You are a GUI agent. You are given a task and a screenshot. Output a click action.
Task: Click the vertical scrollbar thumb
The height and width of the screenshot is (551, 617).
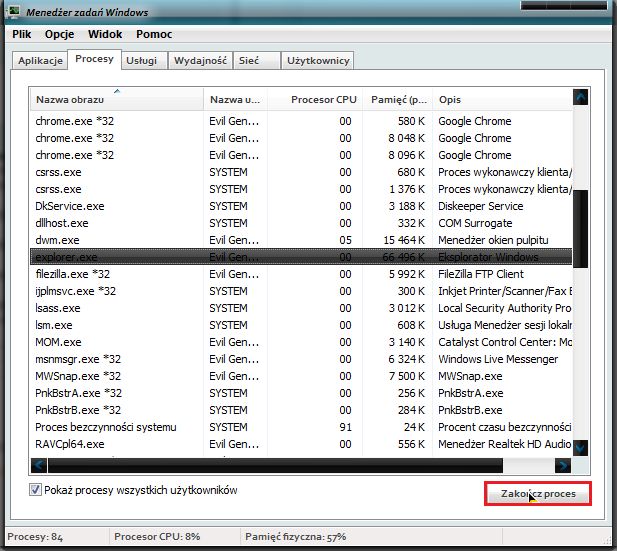point(580,229)
